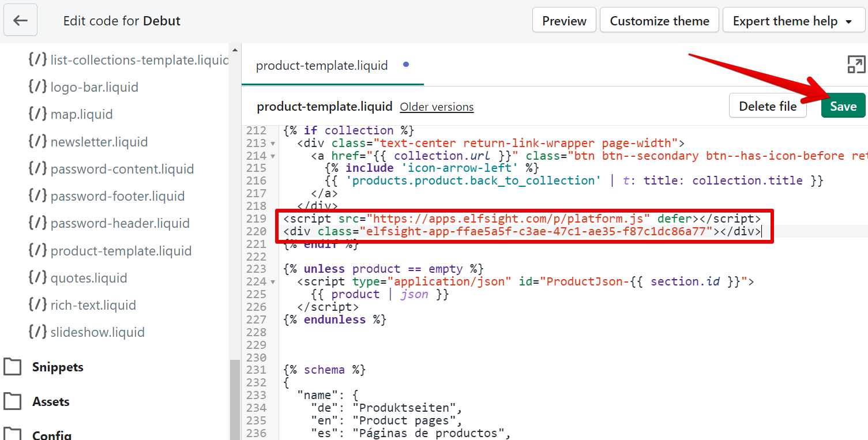Screen dimensions: 868x440
Task: Preview the Debut theme
Action: pyautogui.click(x=563, y=20)
